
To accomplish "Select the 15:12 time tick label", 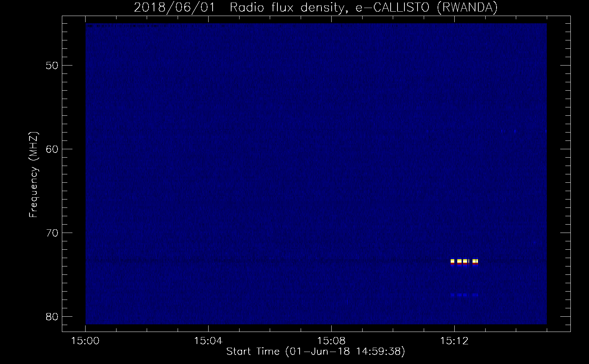I will [x=454, y=341].
